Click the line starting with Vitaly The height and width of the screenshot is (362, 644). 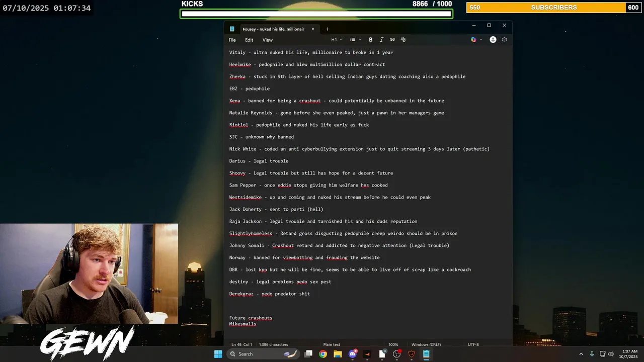tap(311, 52)
